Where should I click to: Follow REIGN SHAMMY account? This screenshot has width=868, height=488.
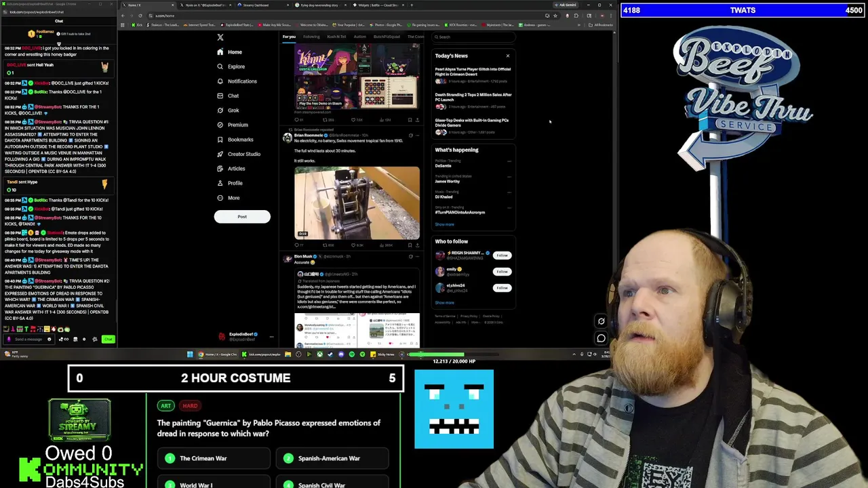(x=502, y=256)
